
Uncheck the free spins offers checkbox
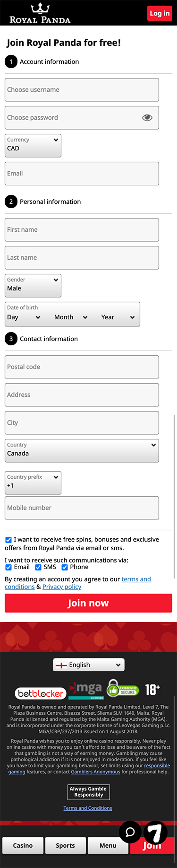pyautogui.click(x=8, y=540)
